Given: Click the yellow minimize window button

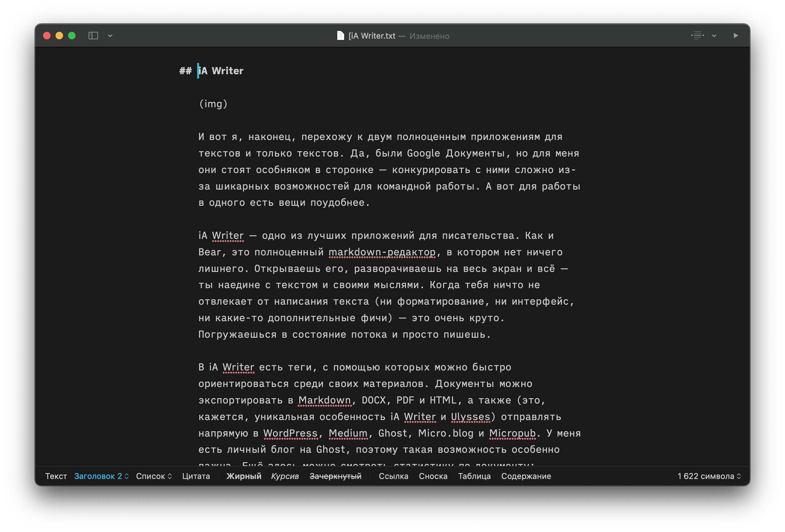Looking at the screenshot, I should [x=59, y=36].
